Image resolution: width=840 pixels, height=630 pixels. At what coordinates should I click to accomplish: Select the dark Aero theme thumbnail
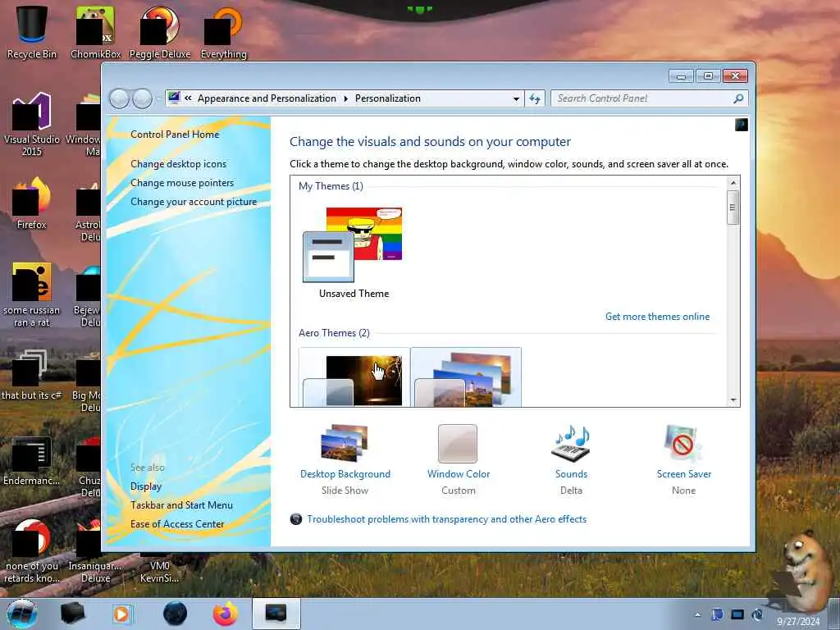354,377
